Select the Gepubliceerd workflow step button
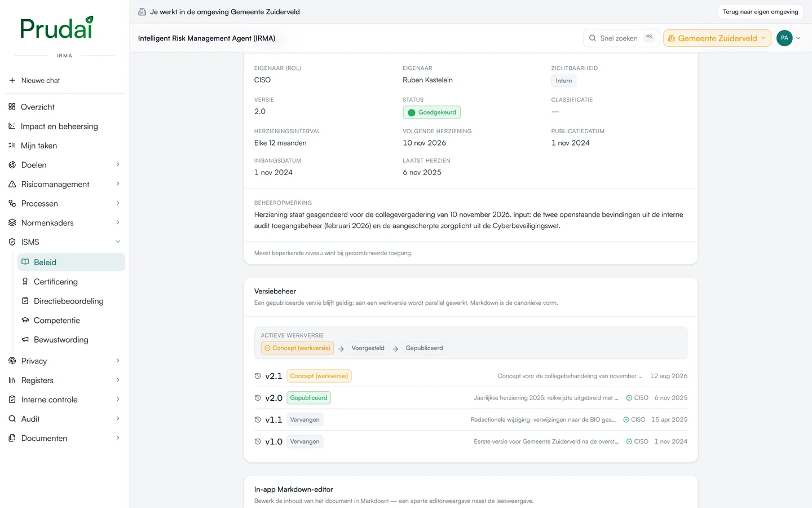 424,348
